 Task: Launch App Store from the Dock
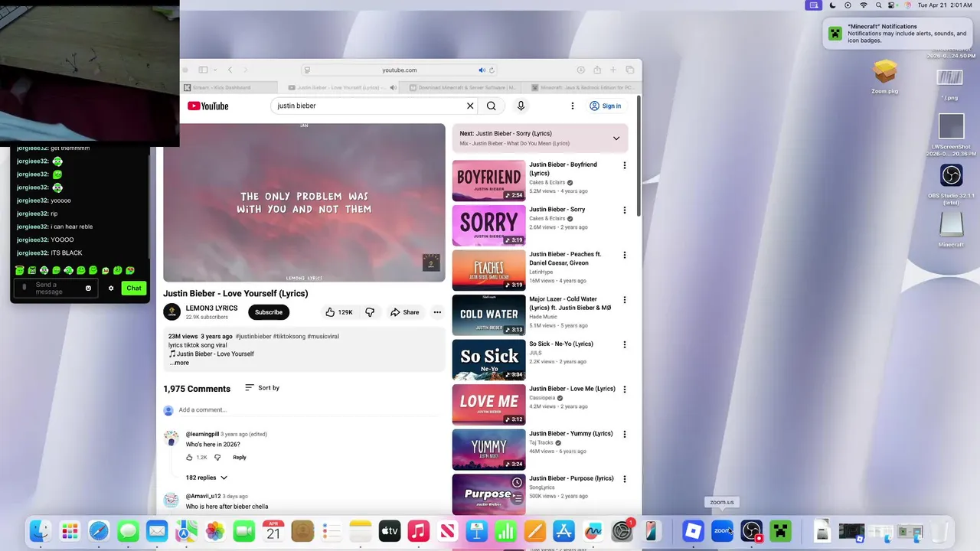tap(563, 530)
